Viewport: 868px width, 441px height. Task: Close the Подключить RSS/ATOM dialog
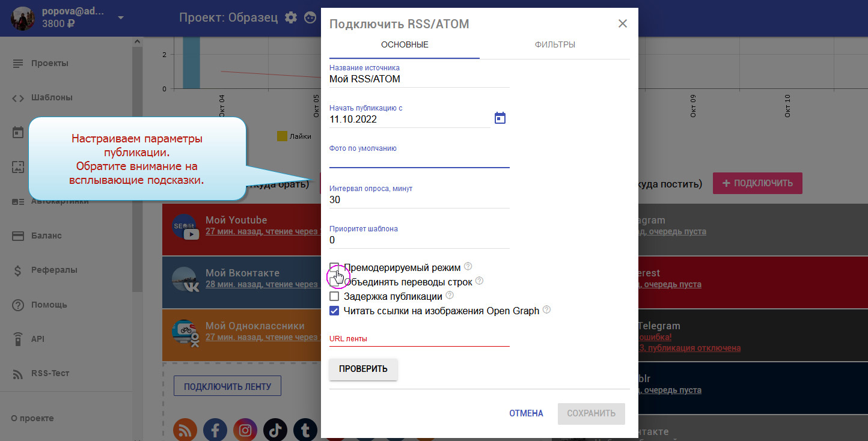coord(623,23)
